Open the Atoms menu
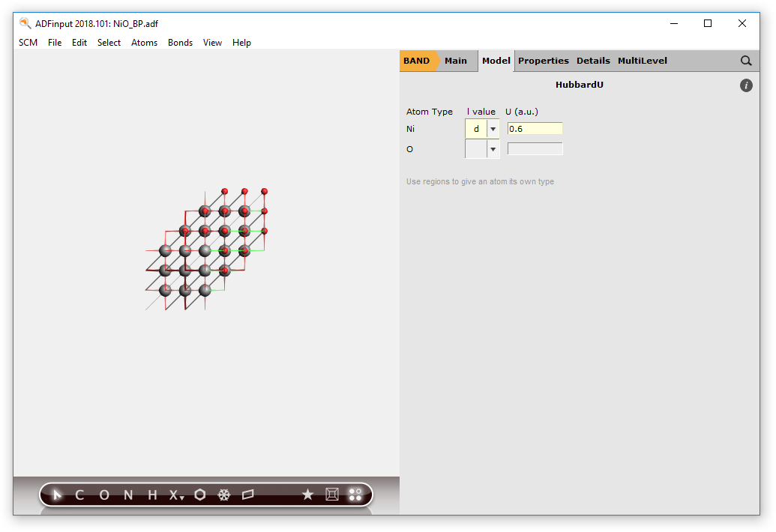776x532 pixels. tap(144, 43)
